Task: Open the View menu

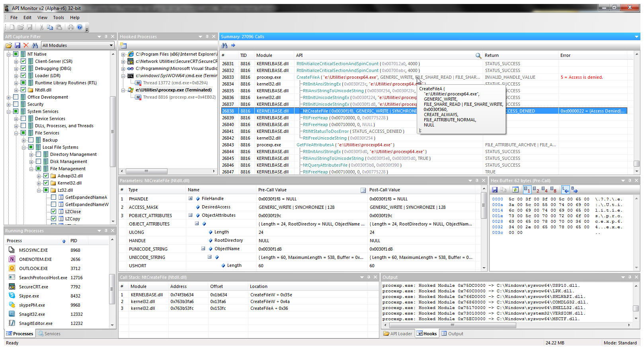Action: click(x=42, y=17)
